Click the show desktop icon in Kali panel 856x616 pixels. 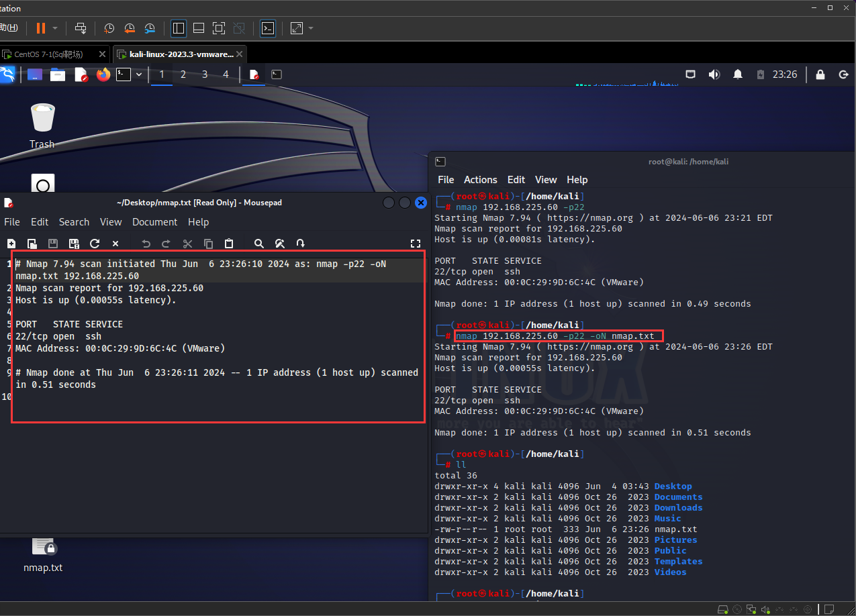[35, 74]
